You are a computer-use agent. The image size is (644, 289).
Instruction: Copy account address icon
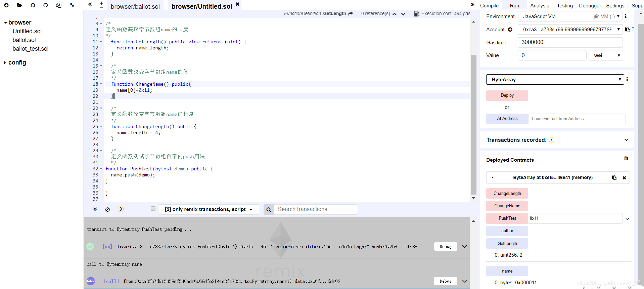pos(627,29)
